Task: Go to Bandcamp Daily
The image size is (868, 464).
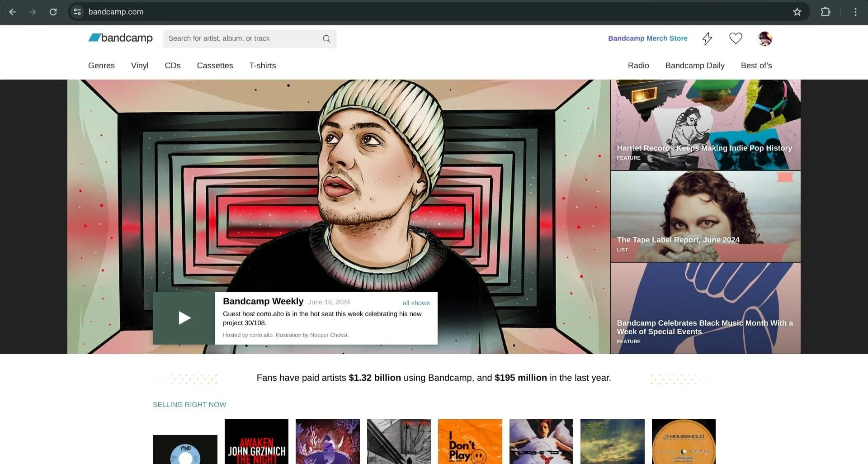Action: (x=695, y=66)
